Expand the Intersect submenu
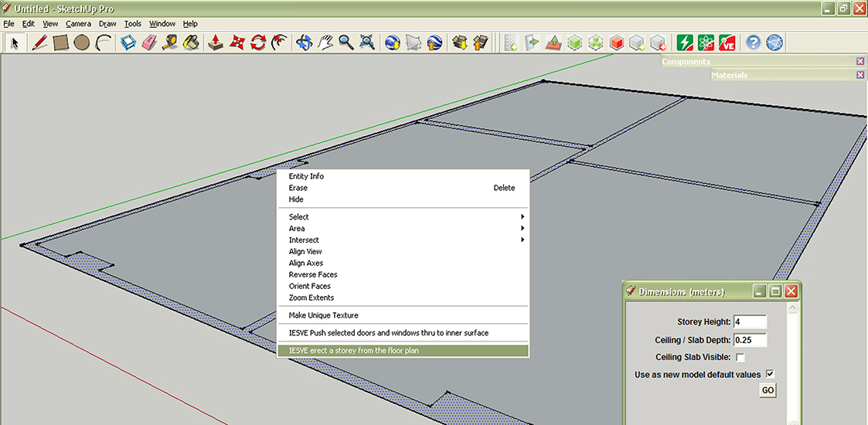868x425 pixels. 403,240
